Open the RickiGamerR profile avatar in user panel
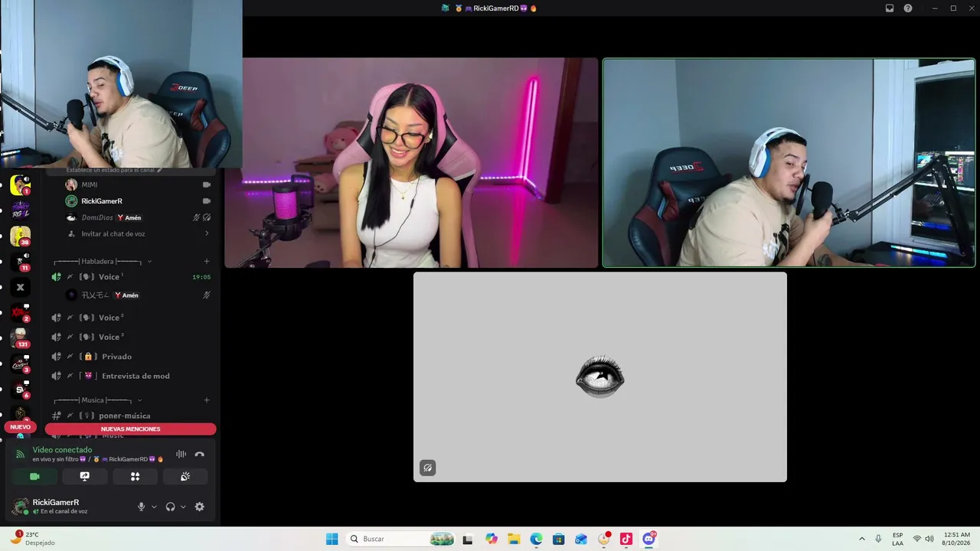This screenshot has height=551, width=980. pyautogui.click(x=20, y=506)
